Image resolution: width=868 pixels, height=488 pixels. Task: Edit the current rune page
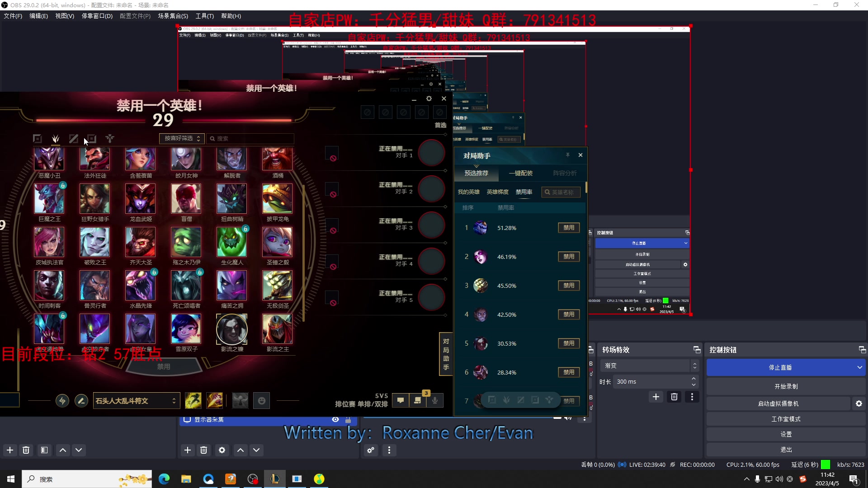click(x=81, y=401)
